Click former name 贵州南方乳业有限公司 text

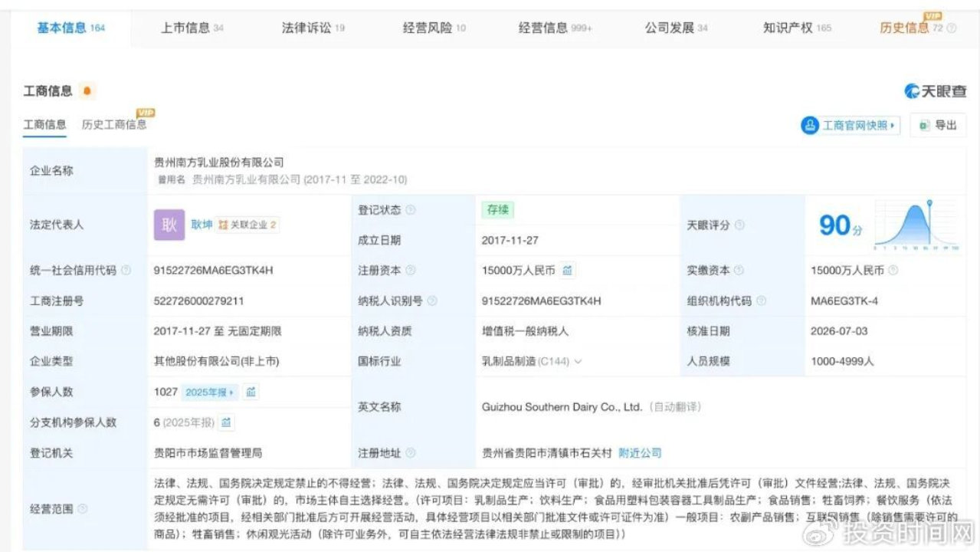tap(245, 180)
